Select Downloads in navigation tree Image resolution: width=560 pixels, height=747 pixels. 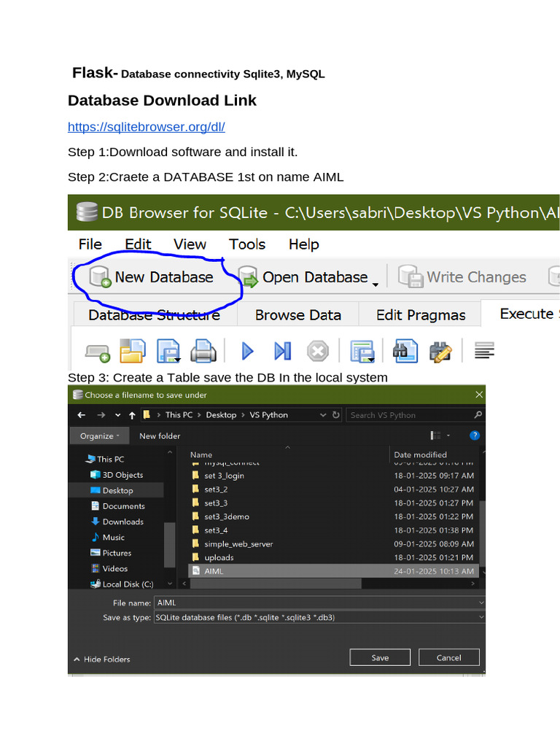(117, 522)
